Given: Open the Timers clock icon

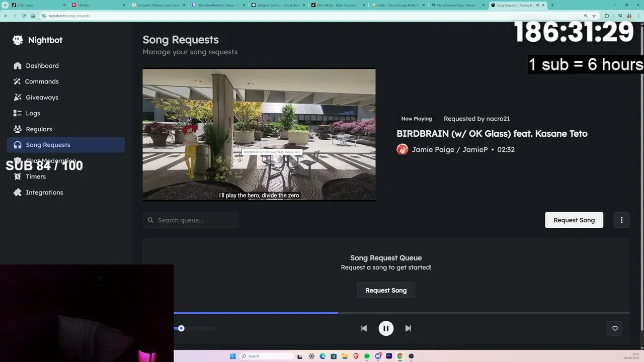Looking at the screenshot, I should [18, 176].
